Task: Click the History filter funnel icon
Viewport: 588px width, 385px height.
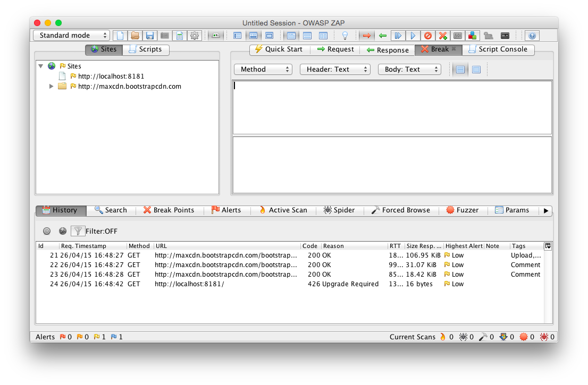Action: pyautogui.click(x=78, y=231)
